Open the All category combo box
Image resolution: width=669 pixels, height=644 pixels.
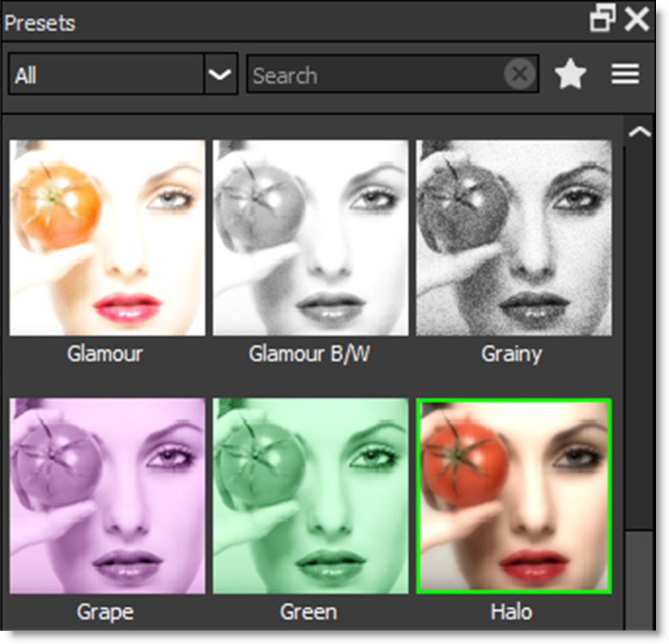pos(106,75)
